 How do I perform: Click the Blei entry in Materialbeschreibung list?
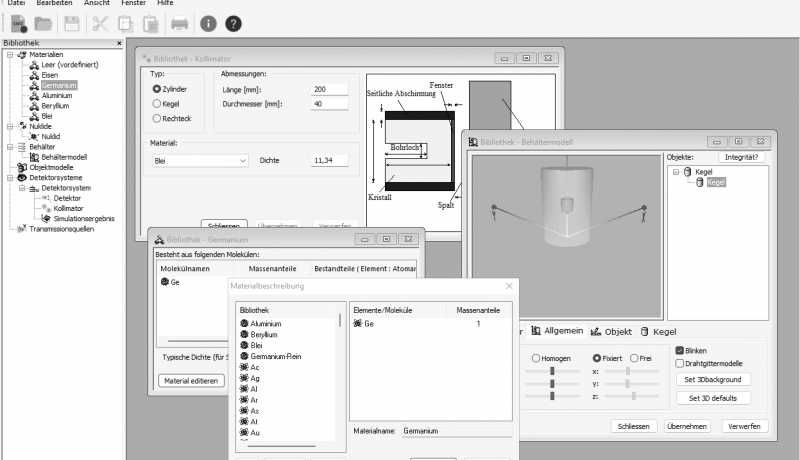pos(257,345)
